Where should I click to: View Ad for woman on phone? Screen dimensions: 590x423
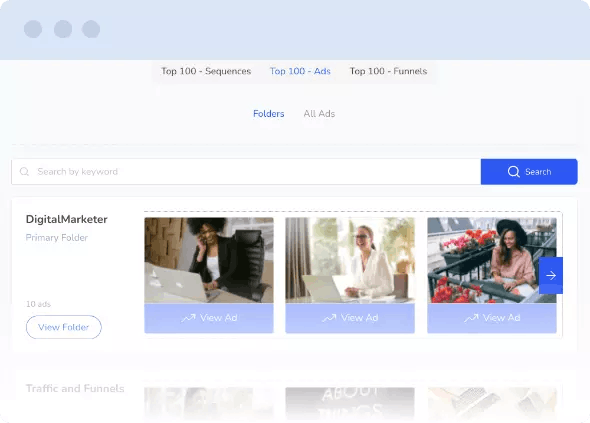pos(209,318)
